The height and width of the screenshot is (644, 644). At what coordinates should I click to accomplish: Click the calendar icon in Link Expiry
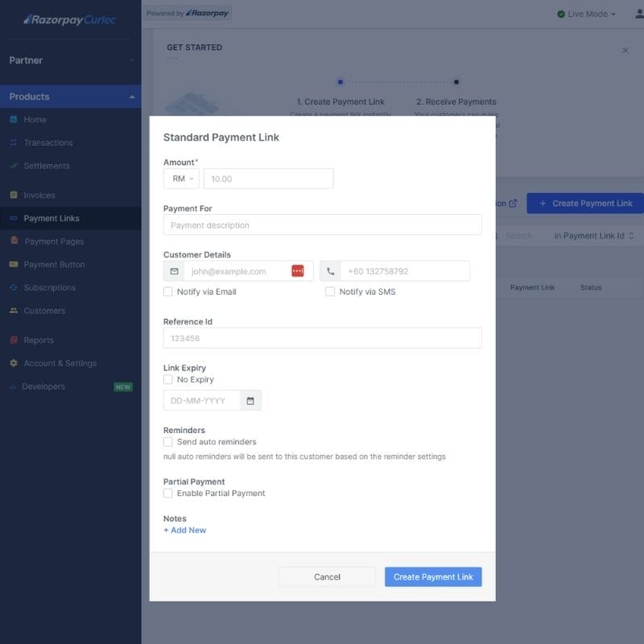pyautogui.click(x=250, y=401)
